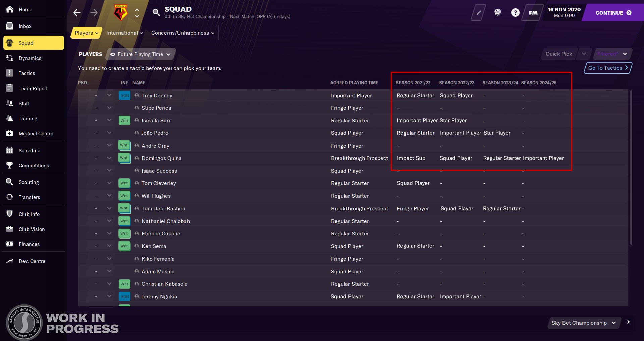644x341 pixels.
Task: Click the arrow beside Sky Bet Championship
Action: tap(628, 322)
